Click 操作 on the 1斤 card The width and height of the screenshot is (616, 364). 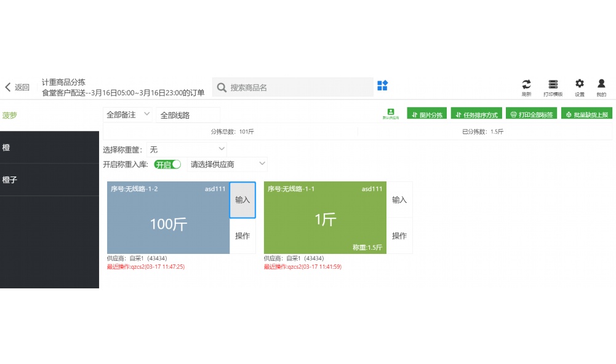click(399, 235)
